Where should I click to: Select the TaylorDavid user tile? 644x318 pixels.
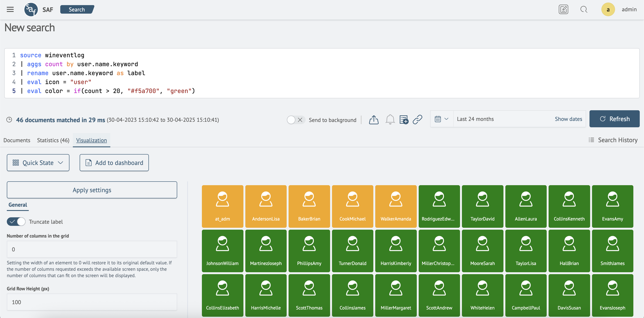coord(483,206)
